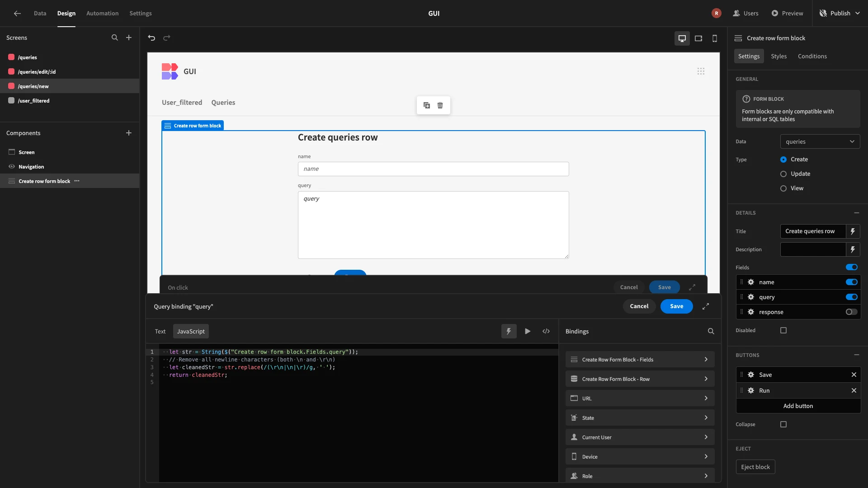The width and height of the screenshot is (868, 488).
Task: Switch to Styles tab
Action: (x=778, y=56)
